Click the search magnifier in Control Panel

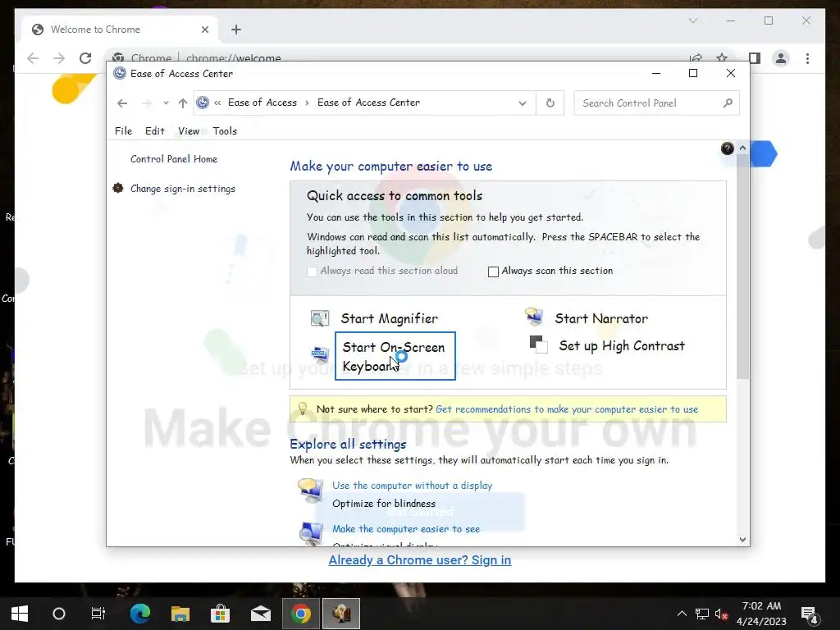(x=728, y=103)
